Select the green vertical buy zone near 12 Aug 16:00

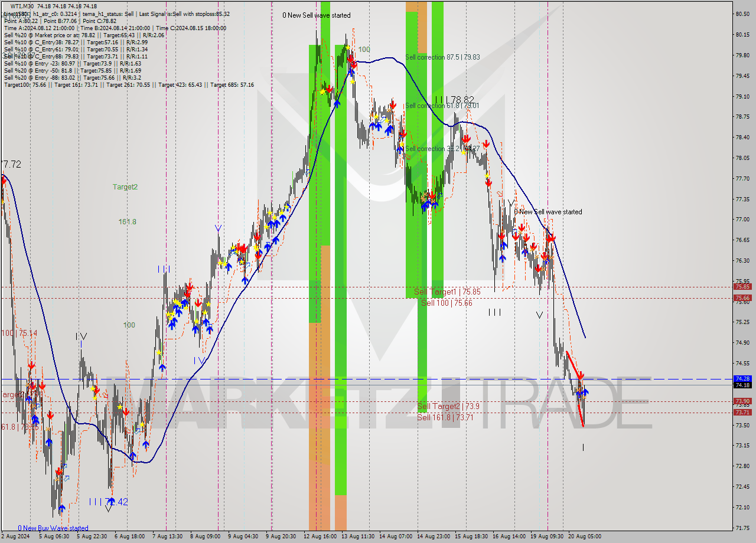click(314, 177)
